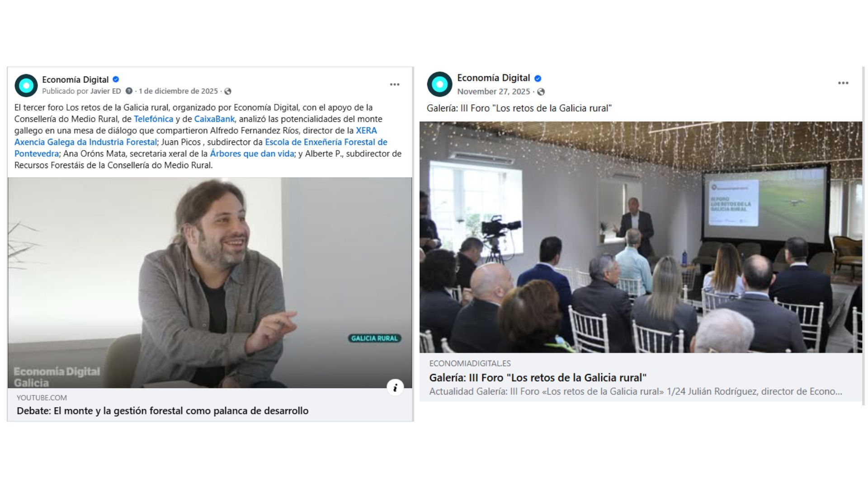Click verified badge on left post
This screenshot has width=868, height=488.
pos(116,80)
